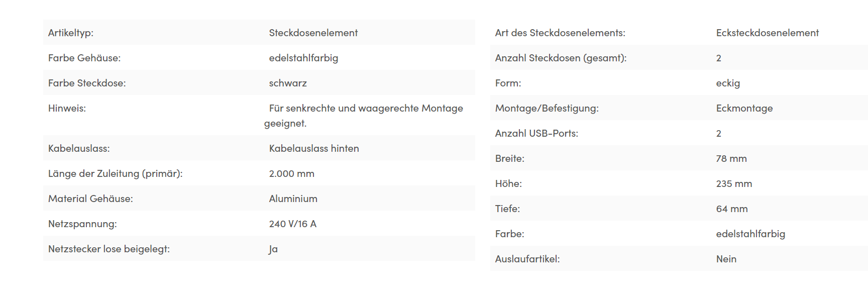Click the Anzahl Steckdosen (gesamt) label
This screenshot has width=868, height=292.
[561, 58]
